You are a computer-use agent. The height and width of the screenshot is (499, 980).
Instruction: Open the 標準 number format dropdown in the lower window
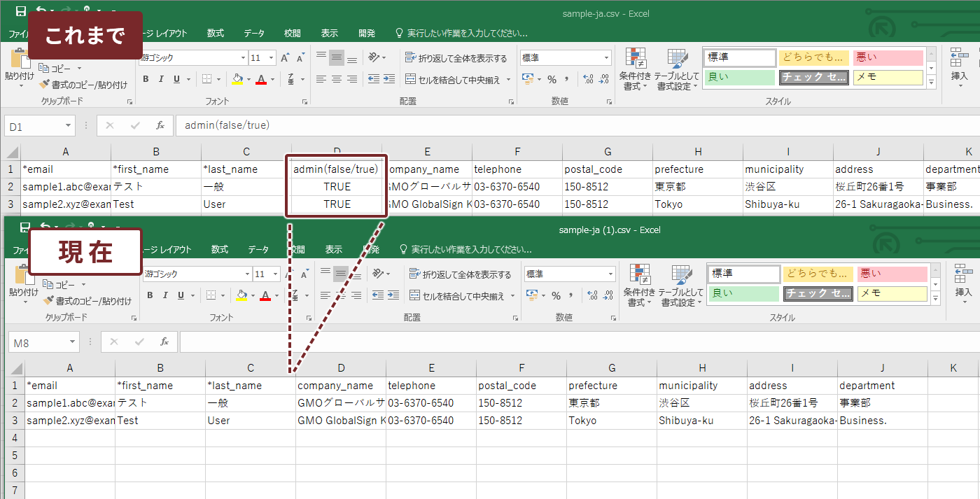pos(611,274)
